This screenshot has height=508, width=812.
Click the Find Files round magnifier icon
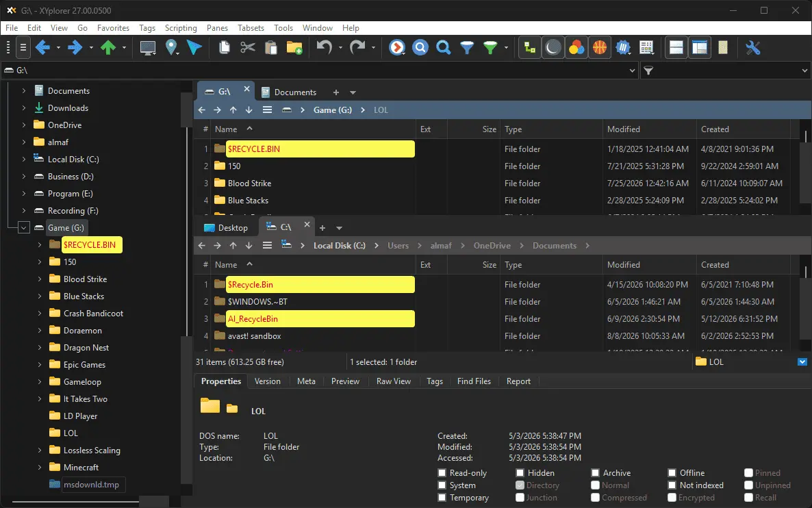420,48
